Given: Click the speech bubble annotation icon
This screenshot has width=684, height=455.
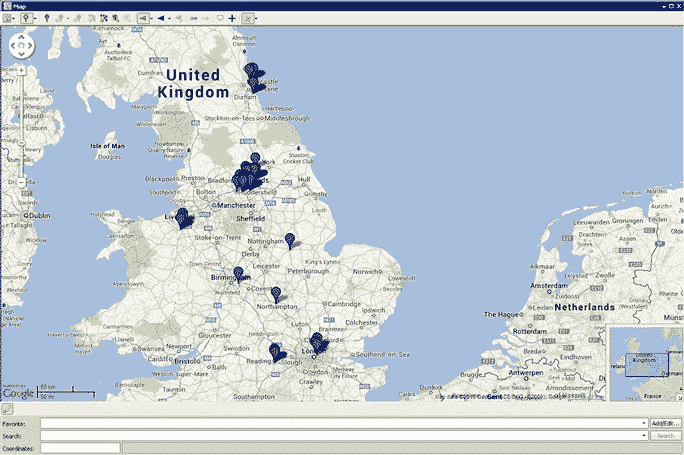Looking at the screenshot, I should (x=220, y=18).
